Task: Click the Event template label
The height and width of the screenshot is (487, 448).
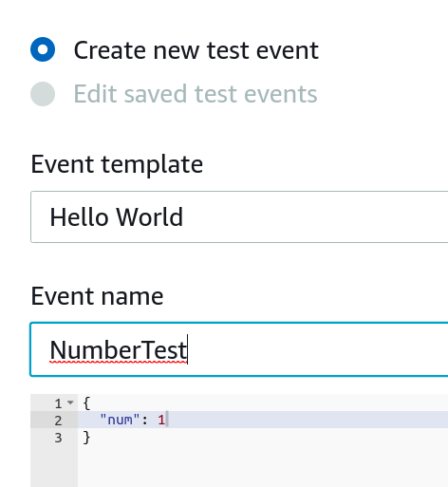Action: tap(117, 164)
